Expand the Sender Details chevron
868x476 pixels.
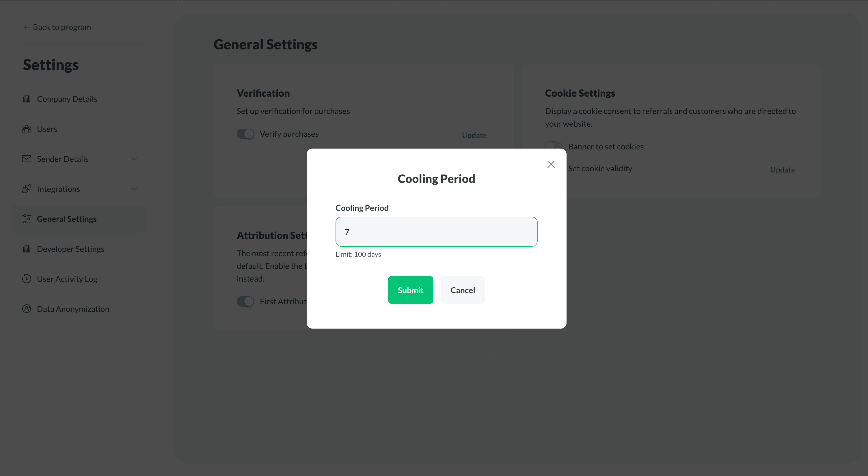tap(134, 159)
